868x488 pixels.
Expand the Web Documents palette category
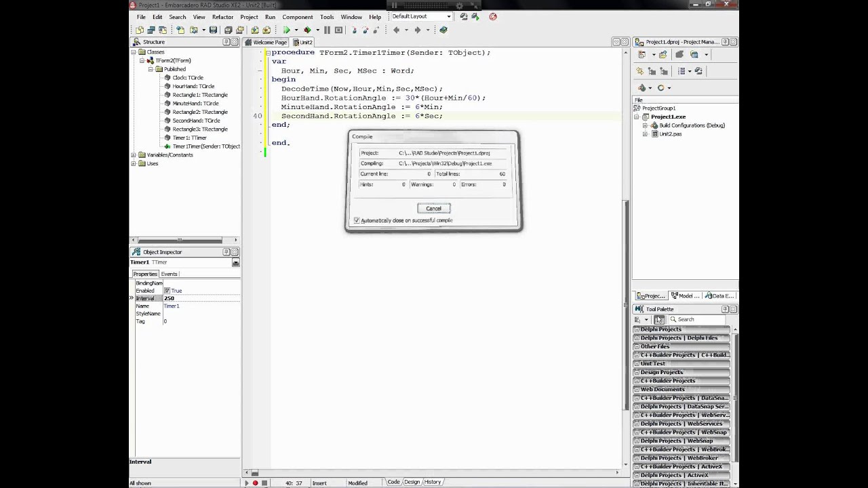click(637, 389)
